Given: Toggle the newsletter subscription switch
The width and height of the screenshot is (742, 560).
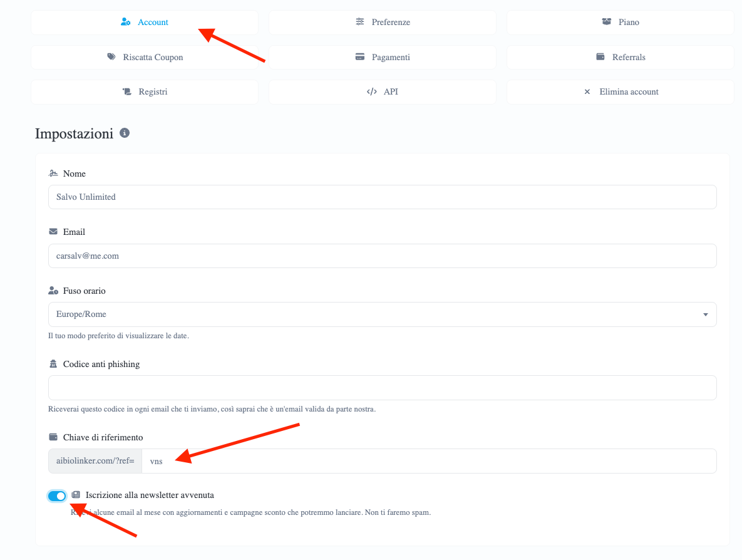Looking at the screenshot, I should tap(57, 495).
